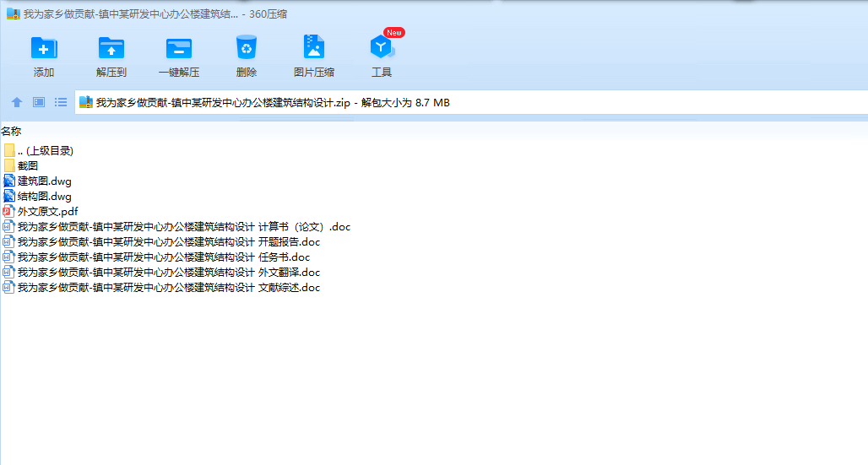This screenshot has height=465, width=868.
Task: Open the 图片压缩 image compression tool
Action: pos(314,47)
